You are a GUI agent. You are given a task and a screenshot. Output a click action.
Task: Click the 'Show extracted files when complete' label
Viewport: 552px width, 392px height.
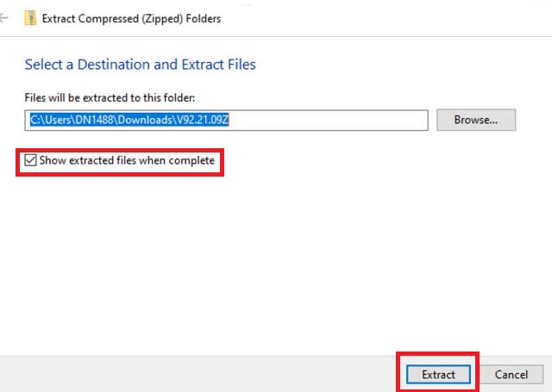tap(126, 160)
